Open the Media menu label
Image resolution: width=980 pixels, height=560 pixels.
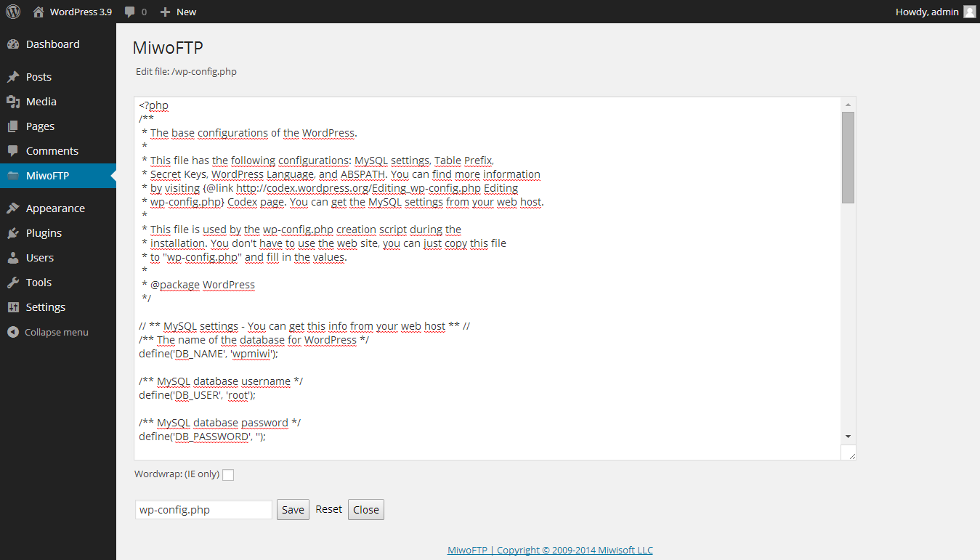coord(41,102)
